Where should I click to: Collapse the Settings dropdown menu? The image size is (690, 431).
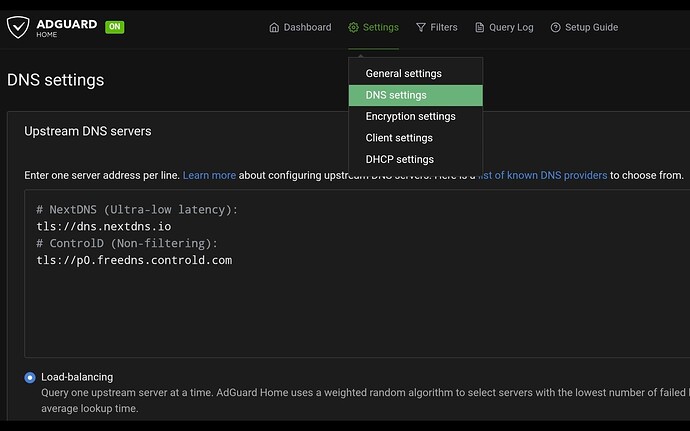(x=373, y=28)
